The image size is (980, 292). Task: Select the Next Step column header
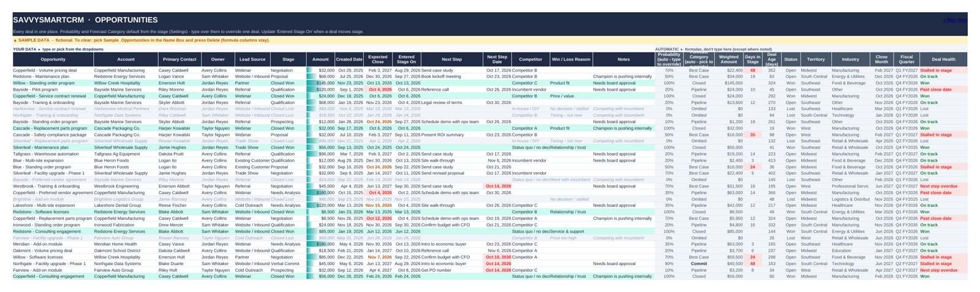pyautogui.click(x=452, y=59)
